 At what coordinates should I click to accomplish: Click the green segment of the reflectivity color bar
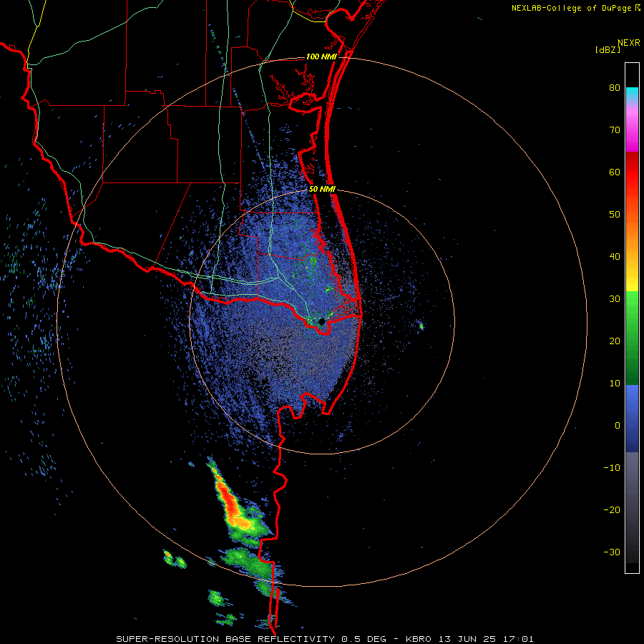click(x=632, y=338)
